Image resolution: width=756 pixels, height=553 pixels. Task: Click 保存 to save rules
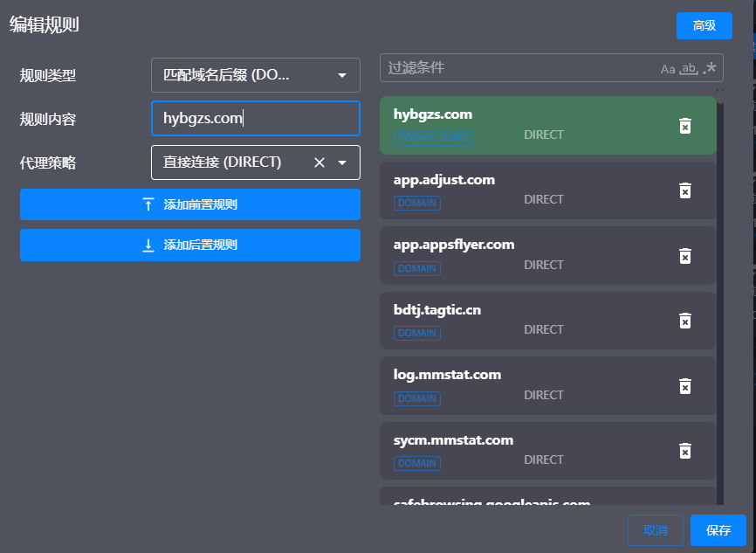(718, 530)
